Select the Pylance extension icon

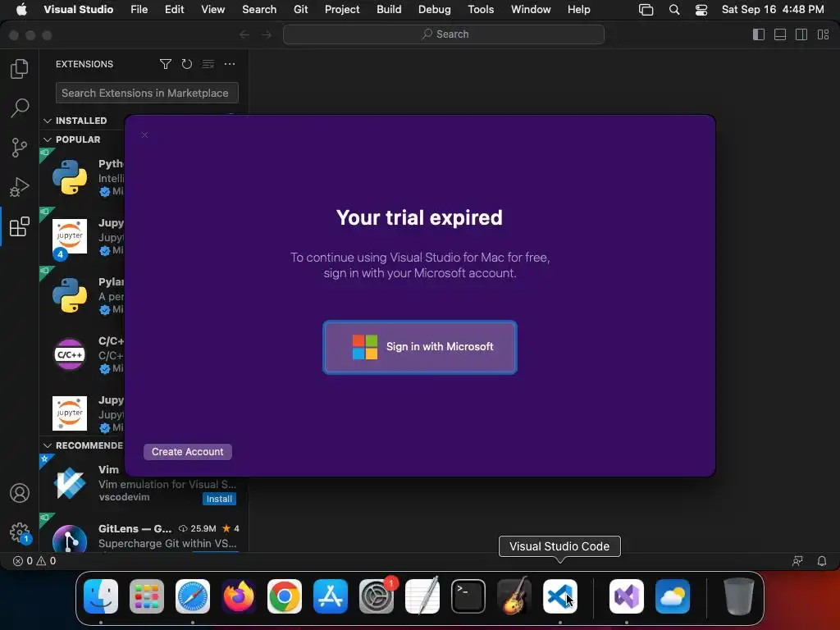point(70,295)
